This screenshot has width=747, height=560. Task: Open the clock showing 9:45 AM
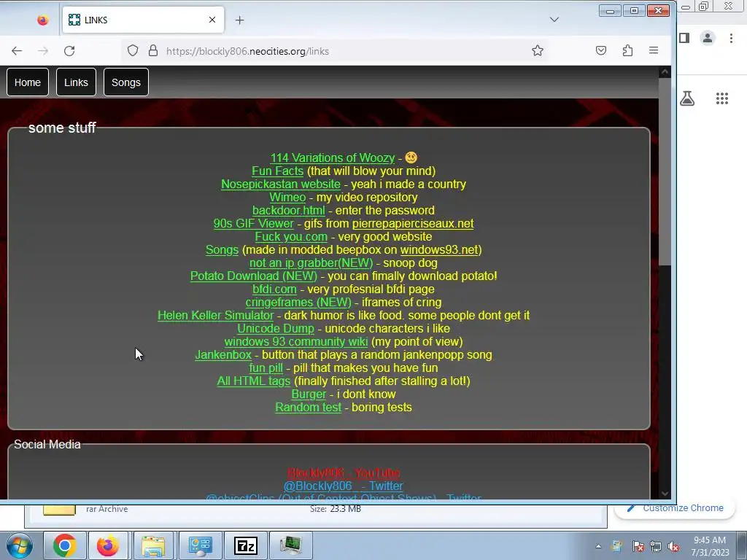coord(710,546)
